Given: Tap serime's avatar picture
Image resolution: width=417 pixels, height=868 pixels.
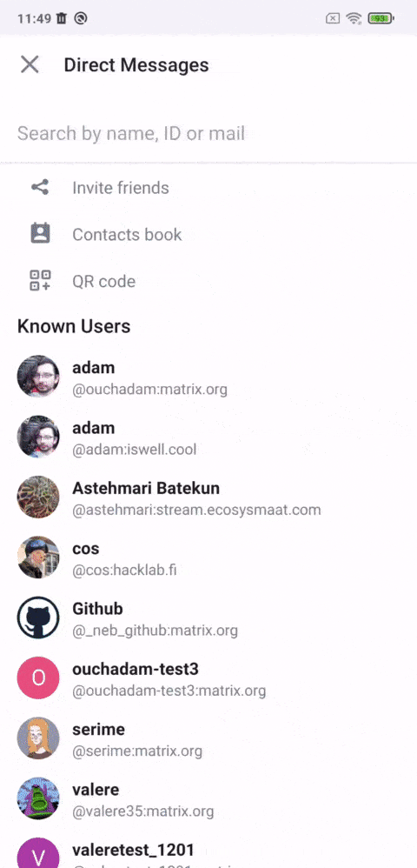Looking at the screenshot, I should [38, 738].
